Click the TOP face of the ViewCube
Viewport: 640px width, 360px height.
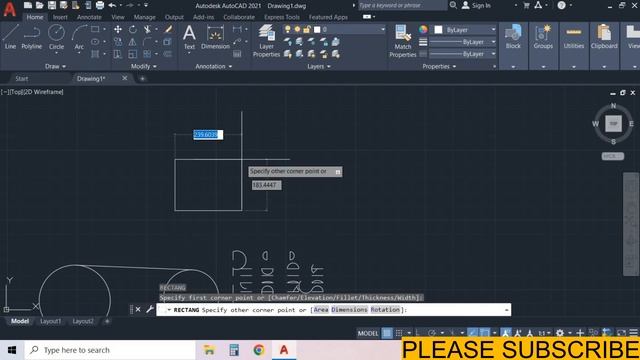tap(613, 124)
